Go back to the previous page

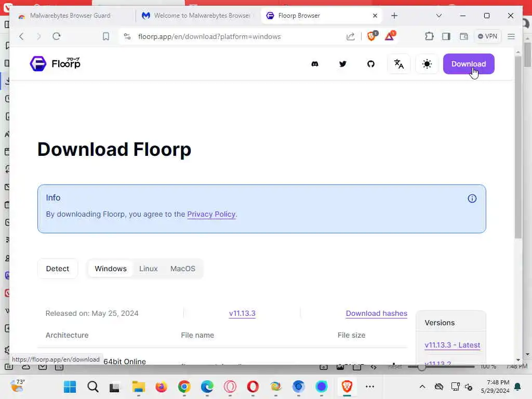pos(21,36)
